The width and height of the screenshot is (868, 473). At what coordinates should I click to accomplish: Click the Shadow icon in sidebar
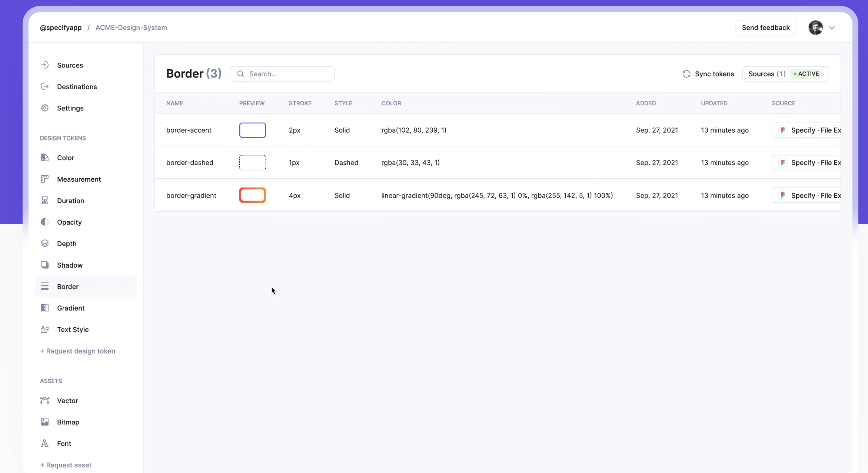(44, 265)
